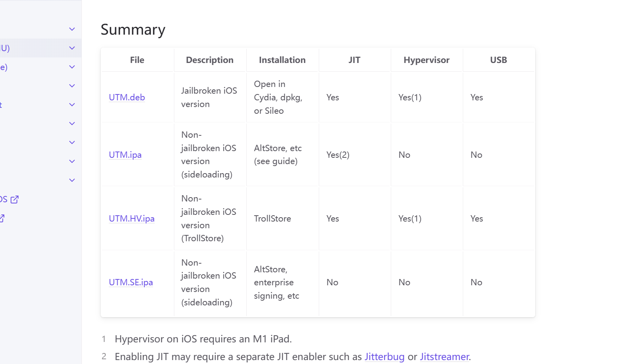Toggle the topmost sidebar chevron
The width and height of the screenshot is (634, 364).
coord(72,29)
